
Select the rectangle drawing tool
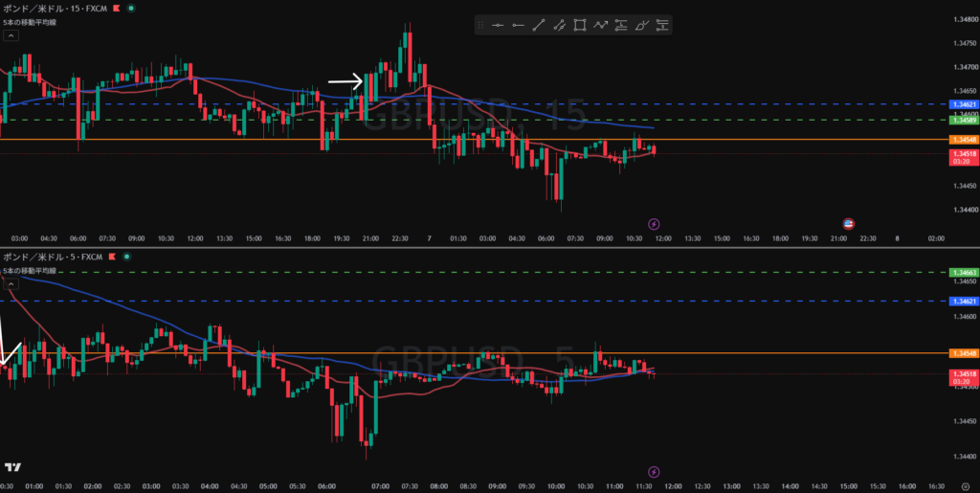(580, 25)
